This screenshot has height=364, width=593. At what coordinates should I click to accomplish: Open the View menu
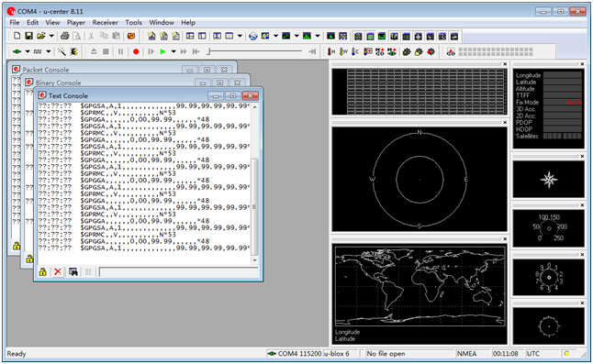(52, 23)
